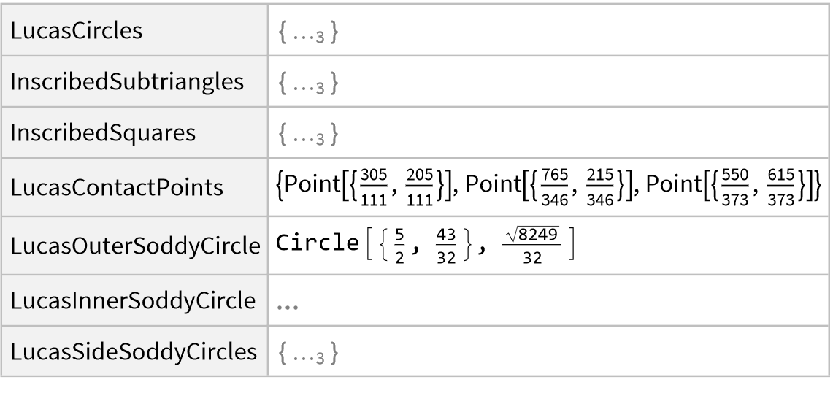Click the InscribedSquares row label
The image size is (832, 408).
tap(88, 133)
